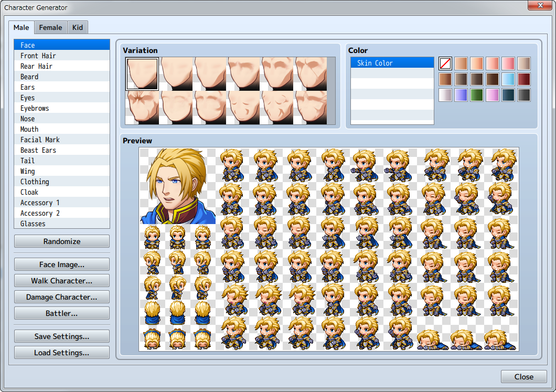Click the Randomize button
Image resolution: width=556 pixels, height=392 pixels.
[x=62, y=241]
